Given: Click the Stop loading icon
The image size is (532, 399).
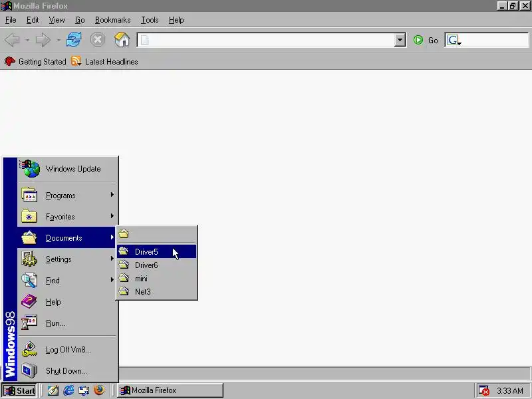Looking at the screenshot, I should pyautogui.click(x=98, y=40).
